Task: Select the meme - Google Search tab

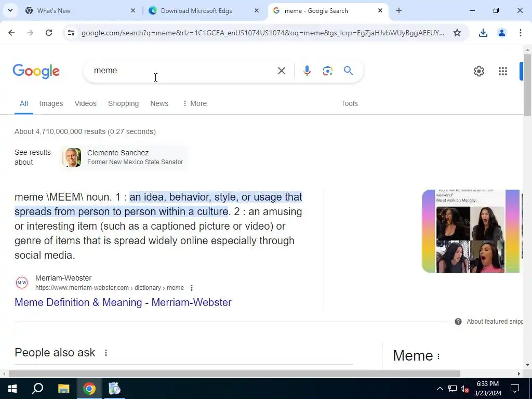Action: click(328, 10)
